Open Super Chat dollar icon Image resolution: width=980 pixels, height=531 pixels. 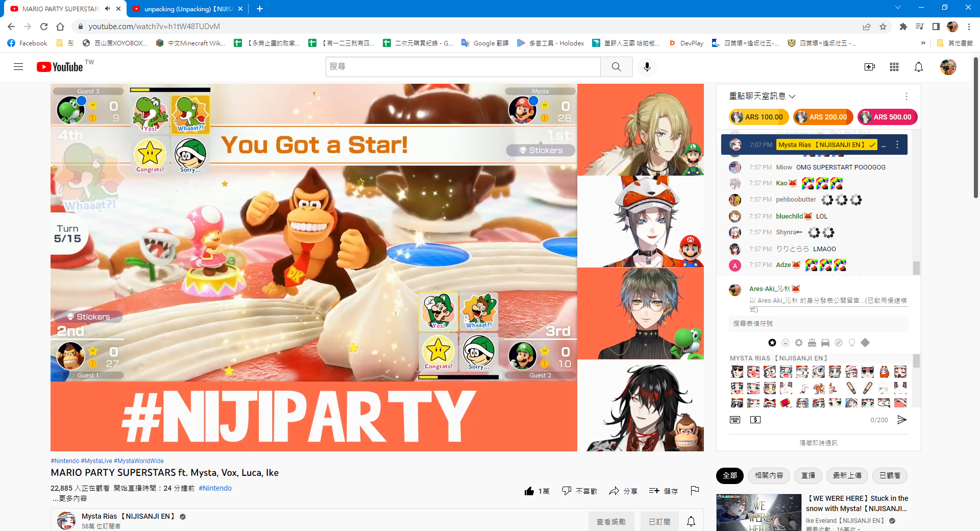tap(755, 420)
